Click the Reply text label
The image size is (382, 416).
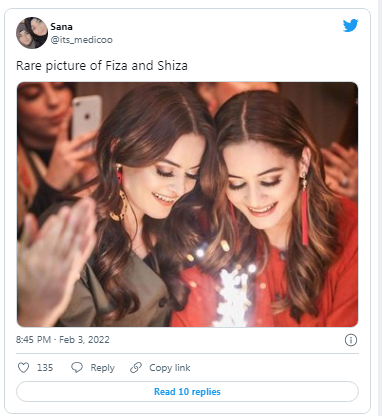[x=102, y=368]
